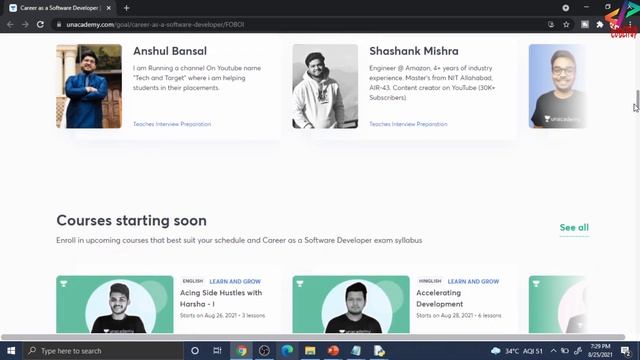Click LEARN AND GROW tag on Accelerating Development
Image resolution: width=640 pixels, height=360 pixels.
(x=473, y=281)
